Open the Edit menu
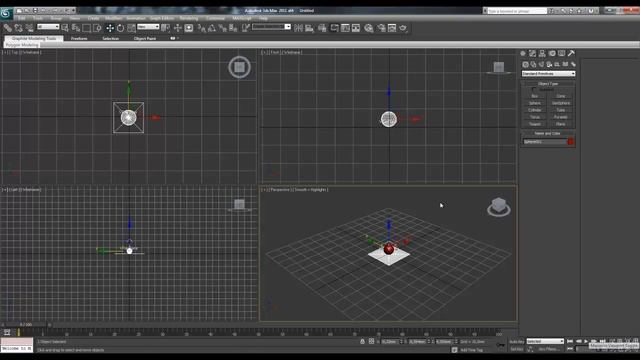The width and height of the screenshot is (640, 360). (x=22, y=18)
